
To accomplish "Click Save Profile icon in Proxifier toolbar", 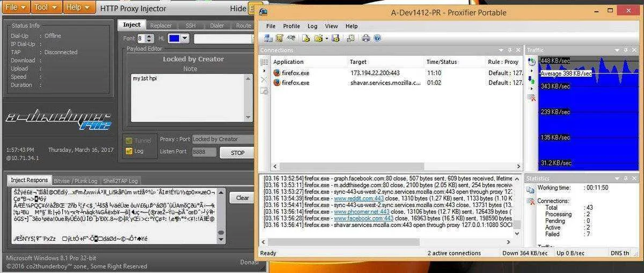I will [335, 38].
